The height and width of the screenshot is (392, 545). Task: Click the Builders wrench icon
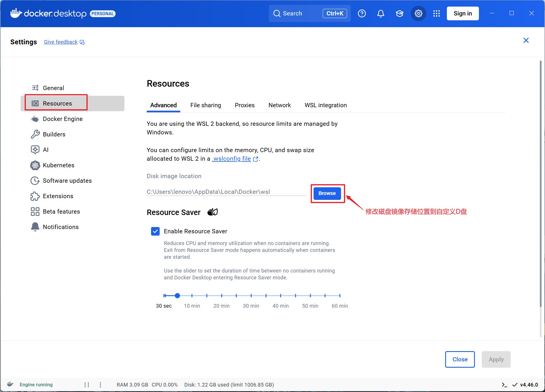coord(35,134)
